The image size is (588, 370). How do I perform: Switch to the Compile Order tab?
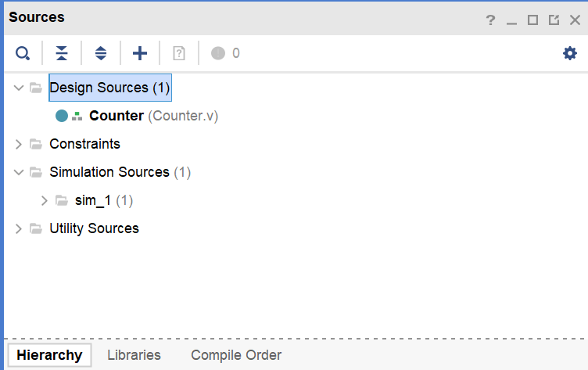coord(236,355)
